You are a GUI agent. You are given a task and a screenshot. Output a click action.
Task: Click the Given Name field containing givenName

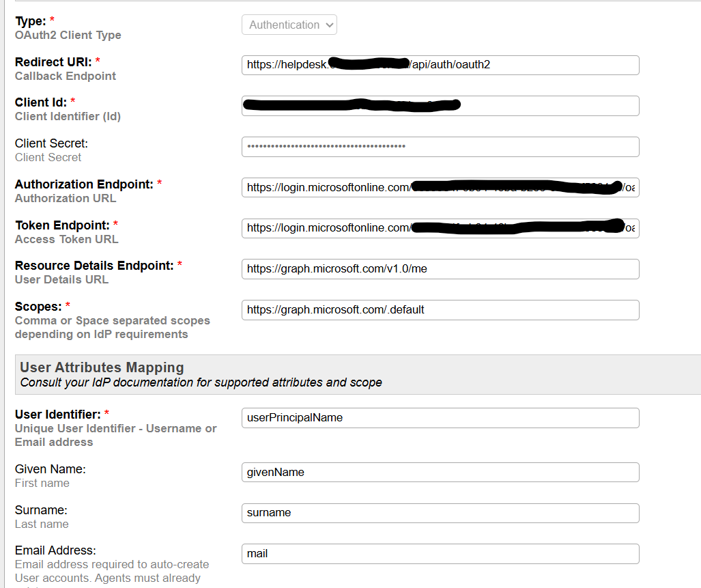(440, 473)
